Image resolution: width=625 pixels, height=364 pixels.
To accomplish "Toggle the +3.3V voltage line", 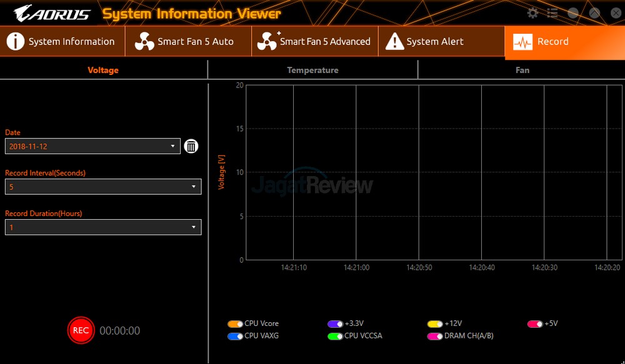I will (335, 324).
